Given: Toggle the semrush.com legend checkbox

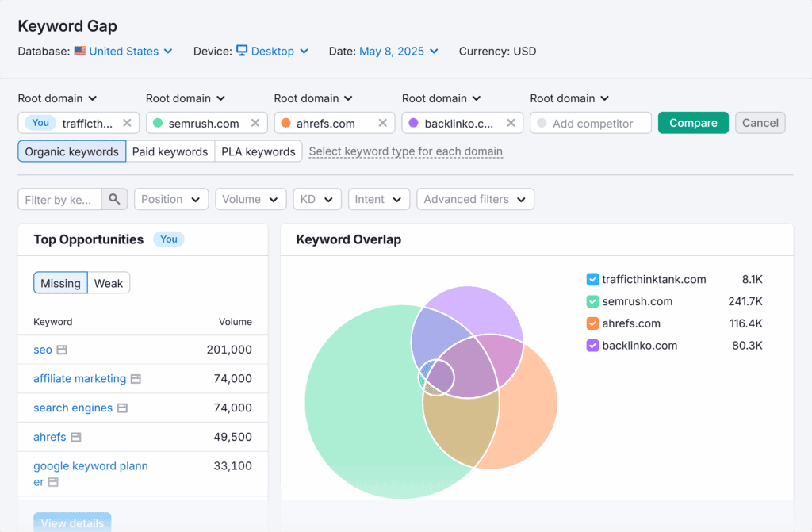Looking at the screenshot, I should coord(592,301).
